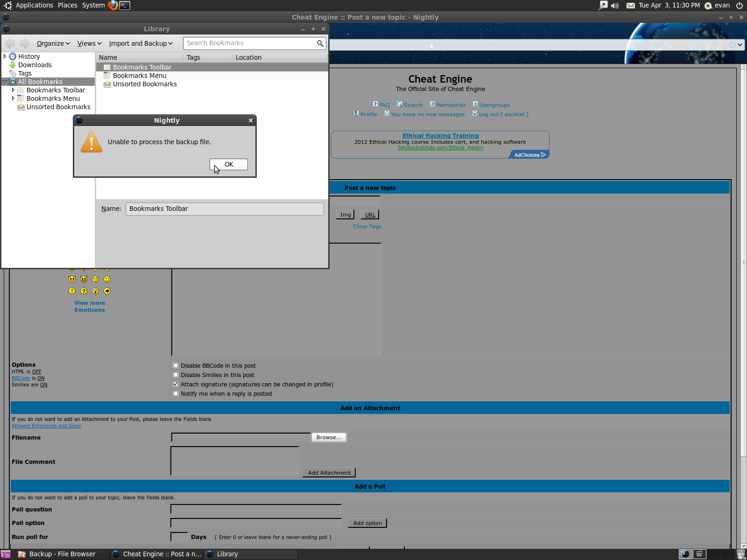
Task: Click the URL BBCode button
Action: 370,215
